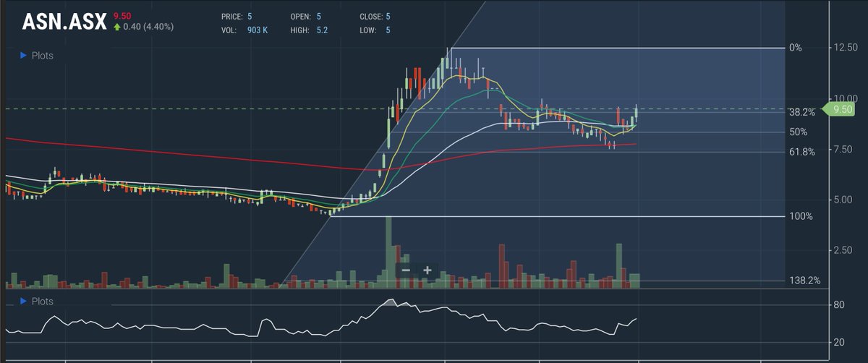Select the 100% Fibonacci level label
The image size is (868, 363).
tap(801, 216)
